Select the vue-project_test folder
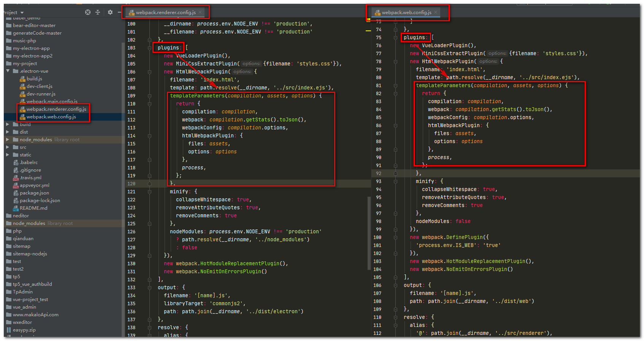This screenshot has width=644, height=341. click(30, 300)
